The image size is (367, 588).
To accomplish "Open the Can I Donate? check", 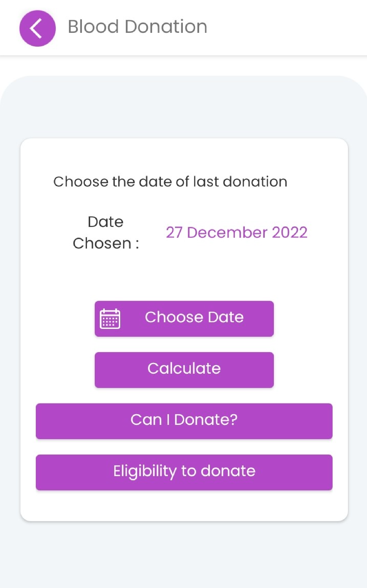I will (x=184, y=421).
